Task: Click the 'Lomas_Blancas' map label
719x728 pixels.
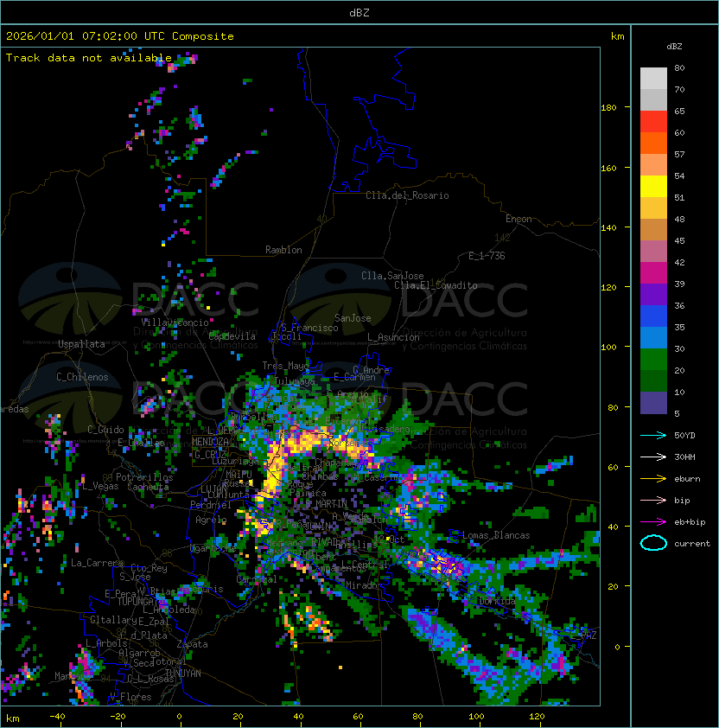Action: pos(496,535)
